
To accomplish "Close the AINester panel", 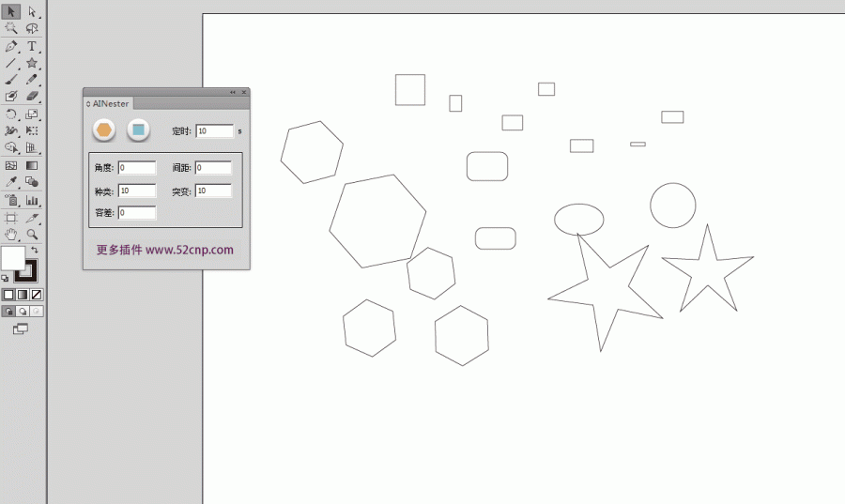I will (x=244, y=92).
